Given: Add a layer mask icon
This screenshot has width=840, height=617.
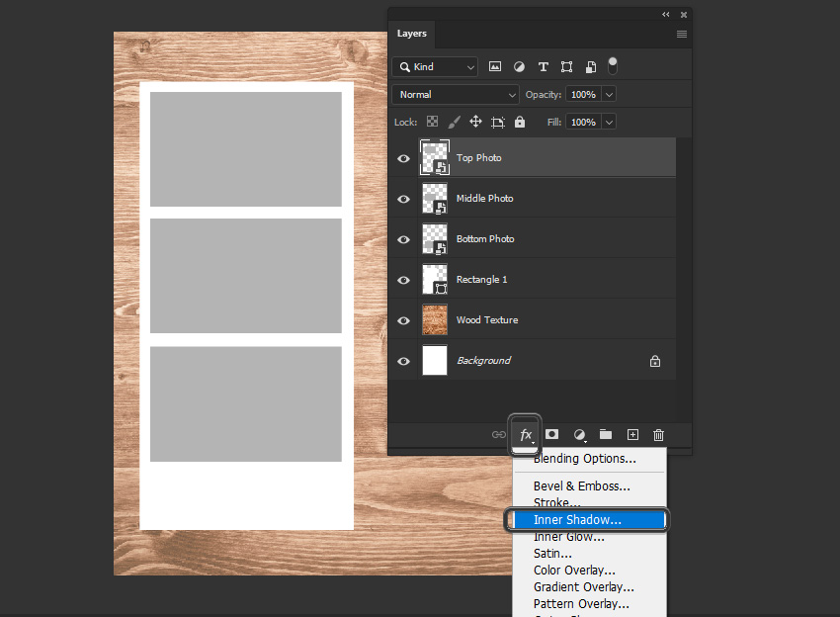Looking at the screenshot, I should 551,434.
